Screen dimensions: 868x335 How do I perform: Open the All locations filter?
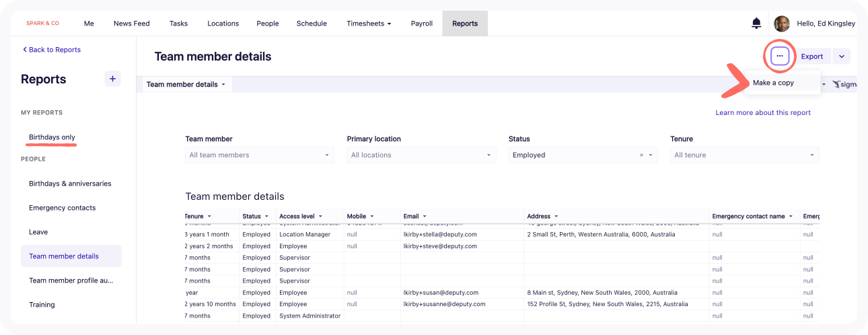(x=421, y=155)
